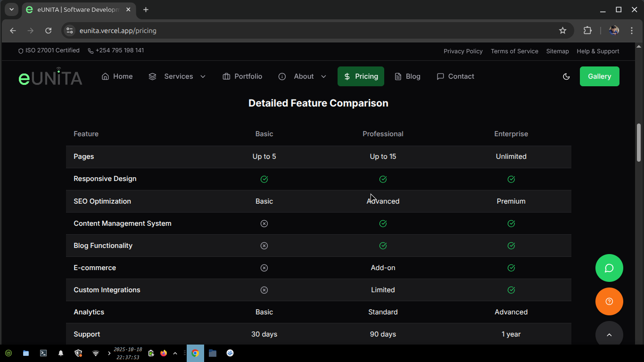Screen dimensions: 644x362
Task: Click the green chat bubble floating button
Action: pyautogui.click(x=609, y=268)
